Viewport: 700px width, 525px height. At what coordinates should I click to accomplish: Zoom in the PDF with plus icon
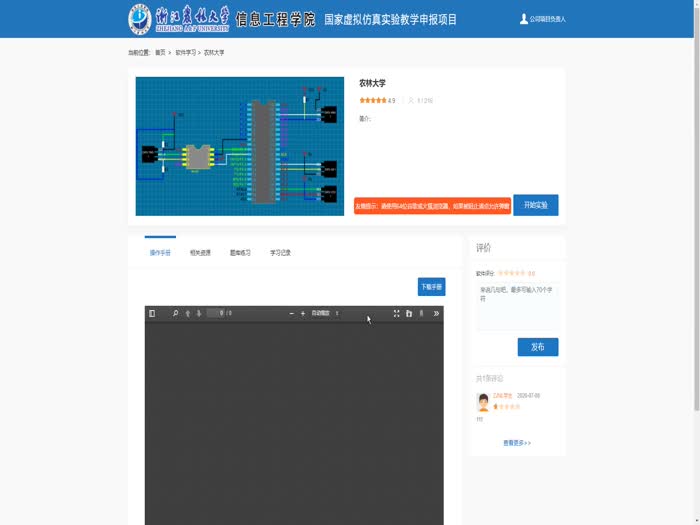[303, 314]
